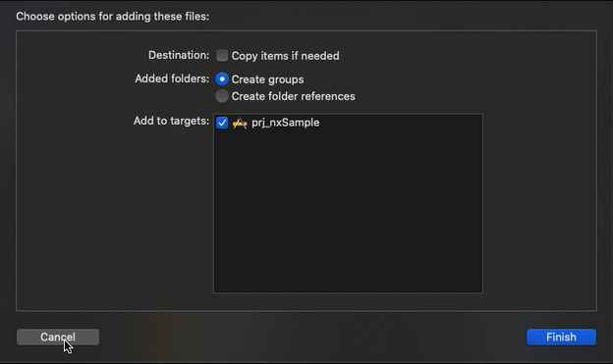Click the 'Choose options for adding these files' heading
613x364 pixels.
point(113,17)
